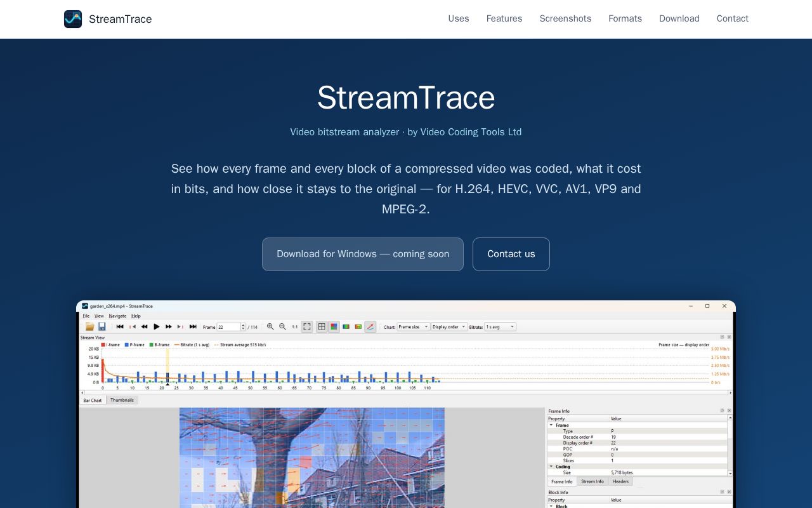Viewport: 812px width, 508px height.
Task: Select the Headers tab
Action: point(620,481)
